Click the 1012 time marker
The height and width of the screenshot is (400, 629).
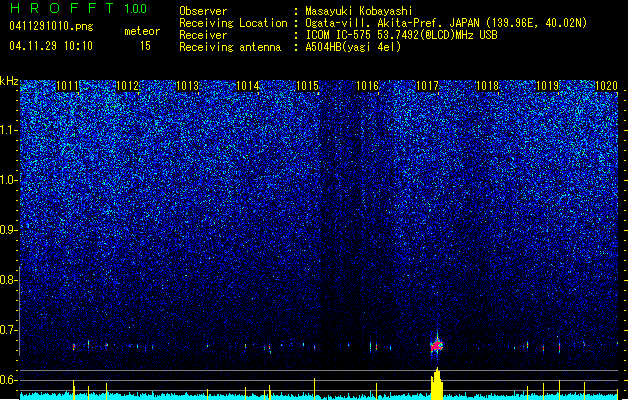pos(127,86)
